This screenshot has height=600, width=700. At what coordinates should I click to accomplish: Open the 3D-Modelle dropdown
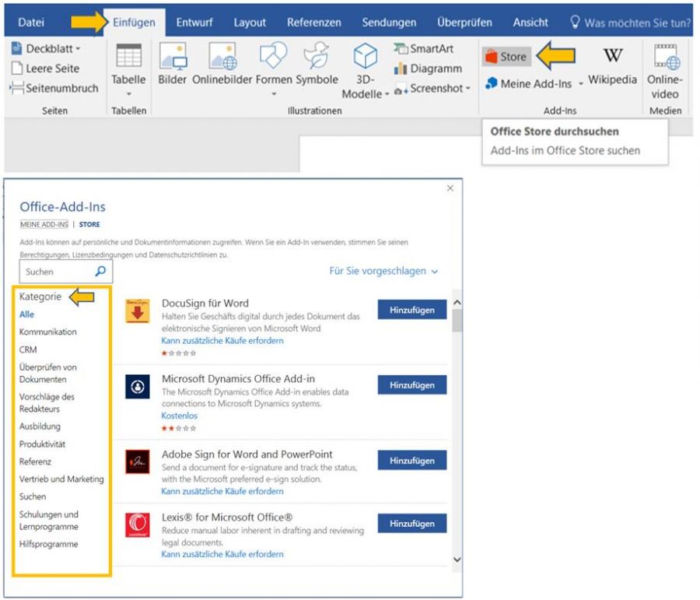click(366, 71)
